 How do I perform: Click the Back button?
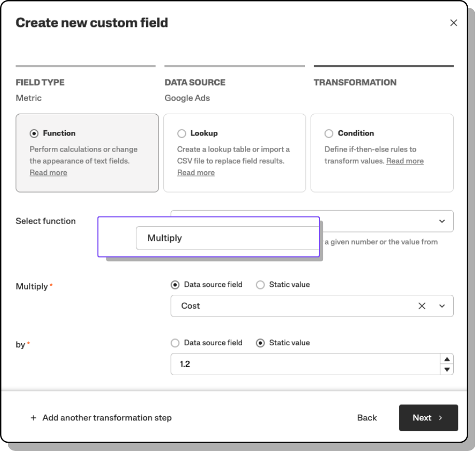click(367, 418)
